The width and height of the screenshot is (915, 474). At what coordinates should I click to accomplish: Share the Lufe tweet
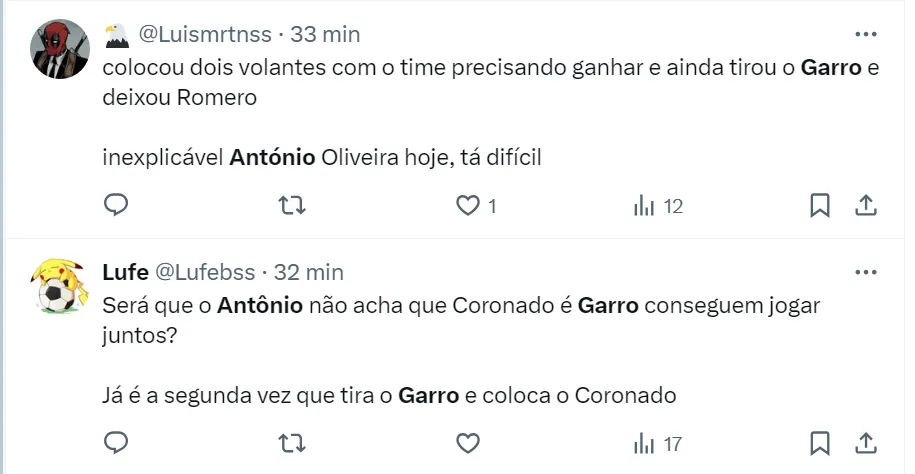point(866,443)
